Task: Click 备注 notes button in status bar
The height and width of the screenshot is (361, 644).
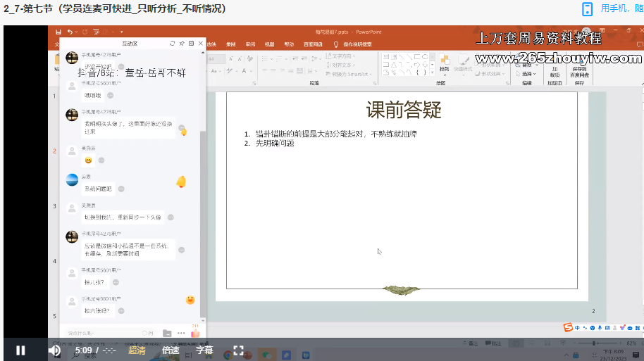Action: [x=470, y=343]
